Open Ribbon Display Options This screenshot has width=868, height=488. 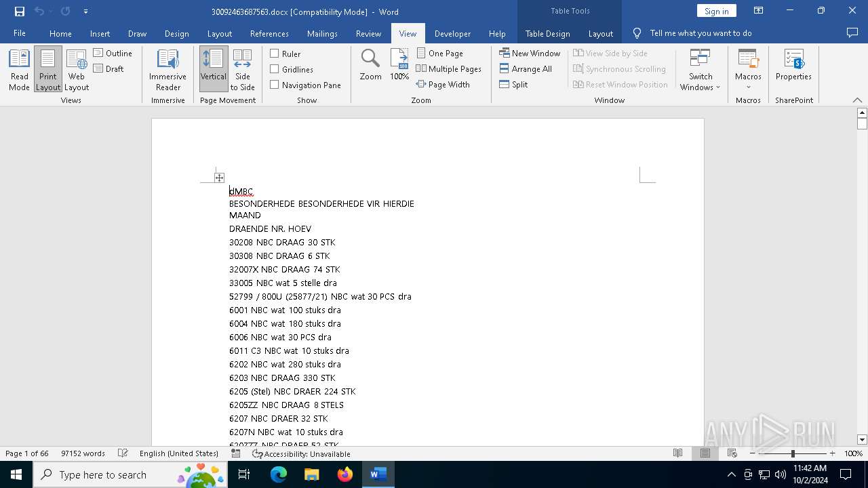758,11
